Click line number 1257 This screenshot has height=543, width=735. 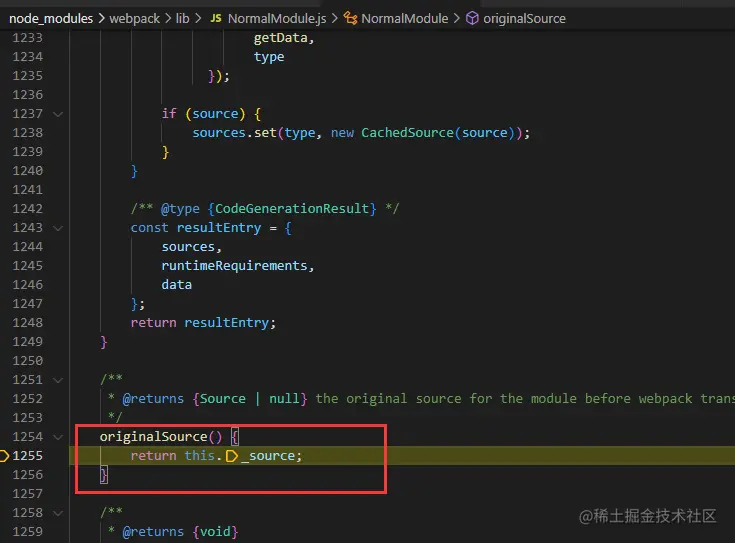click(x=27, y=494)
